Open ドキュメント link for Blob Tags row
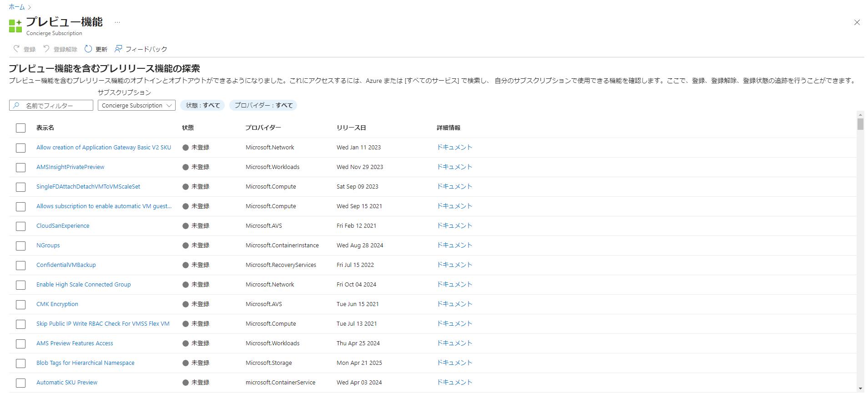 point(454,363)
